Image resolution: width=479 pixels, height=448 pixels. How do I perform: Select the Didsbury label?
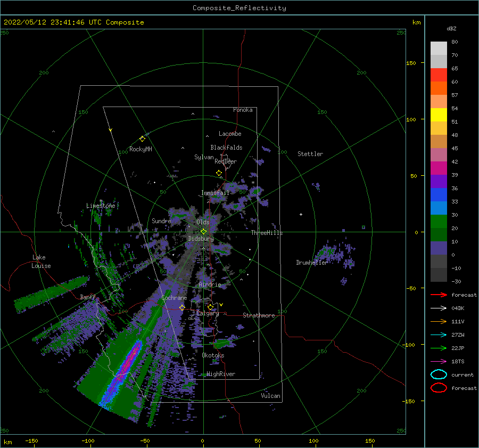201,239
